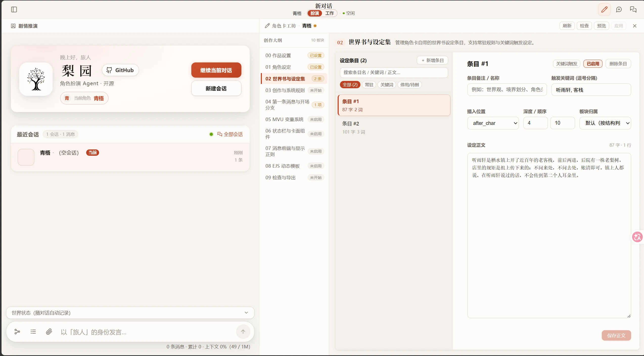Click the 触发关键词 input with 听雨轩, 客栈
644x356 pixels.
pyautogui.click(x=591, y=90)
